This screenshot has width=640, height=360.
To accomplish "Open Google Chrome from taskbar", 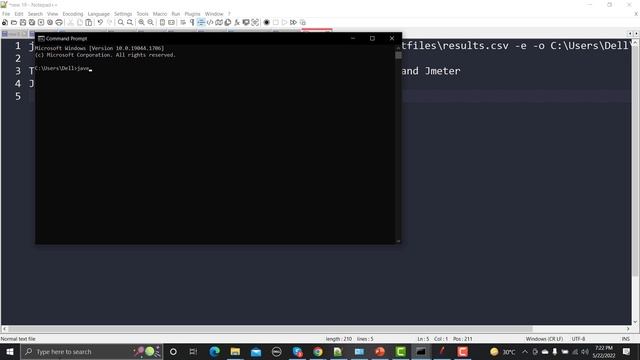I will [318, 351].
